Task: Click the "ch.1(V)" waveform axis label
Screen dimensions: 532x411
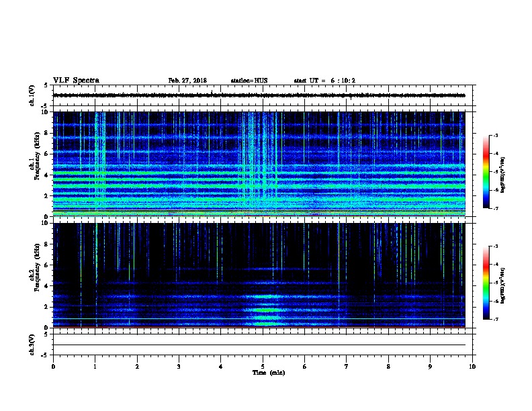Action: (x=32, y=95)
